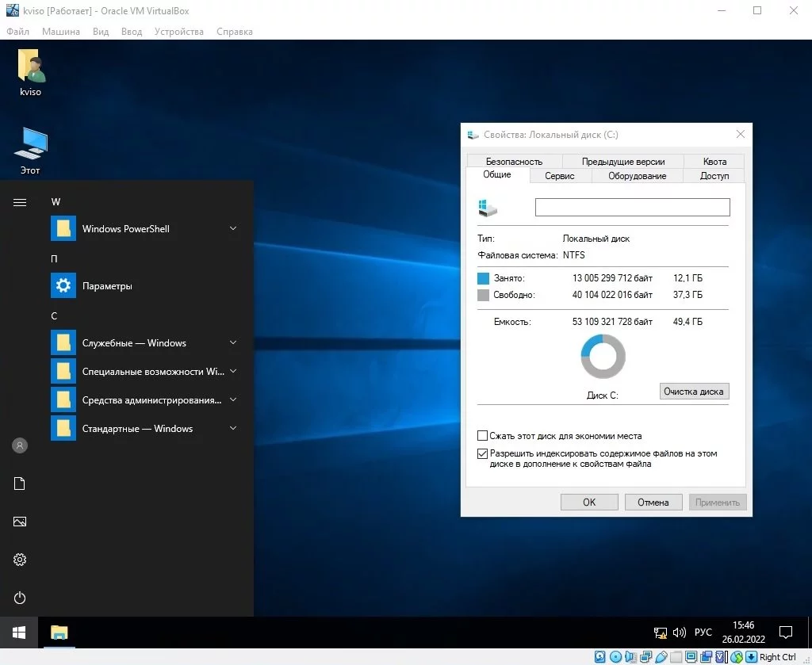Screen dimensions: 812x665
Task: Click the Start menu hamburger icon
Action: [x=20, y=202]
